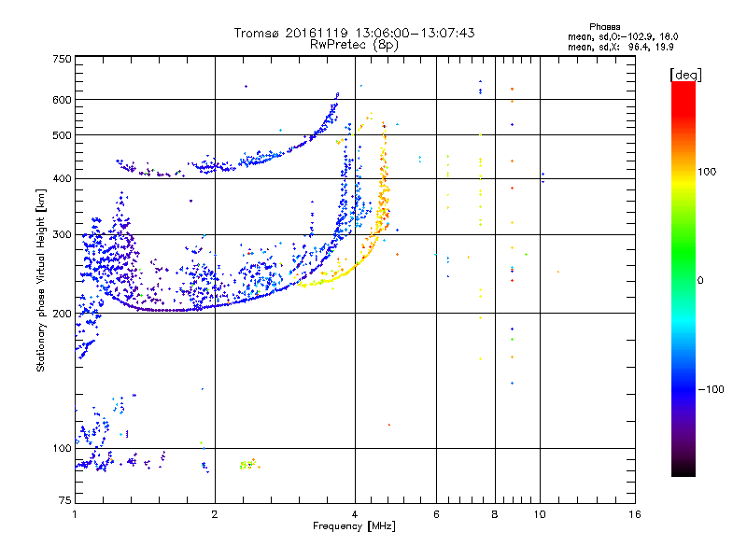Click the x-axis tick label '8'
The image size is (747, 560).
click(495, 514)
